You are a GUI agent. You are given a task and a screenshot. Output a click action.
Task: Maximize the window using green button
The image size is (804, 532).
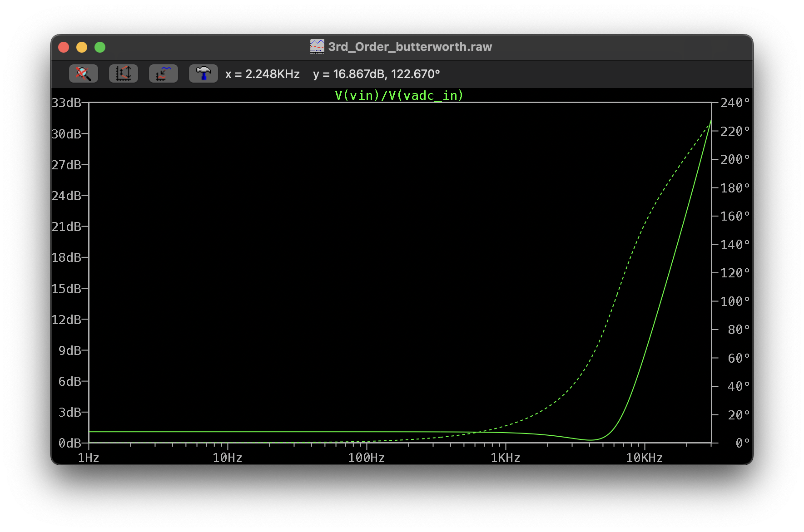click(x=100, y=47)
